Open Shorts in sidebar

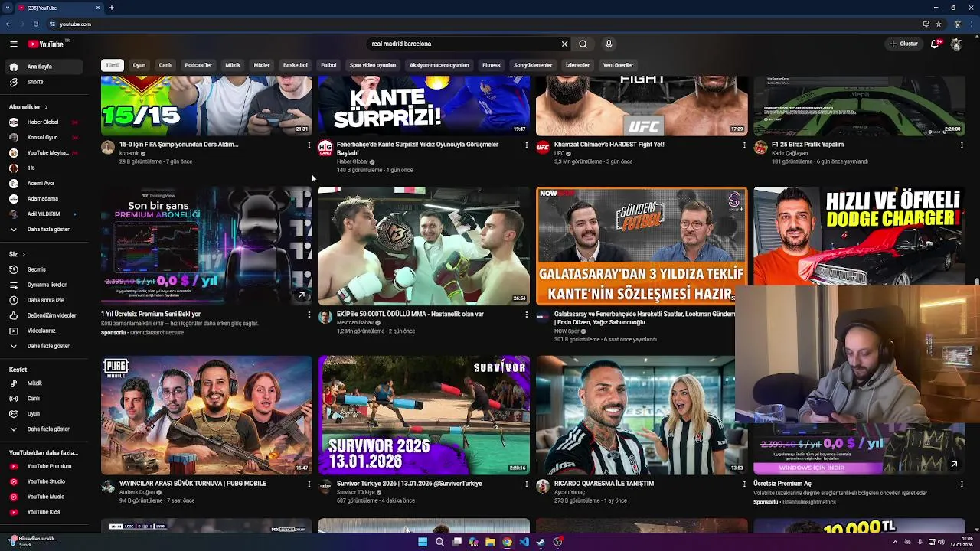click(42, 82)
